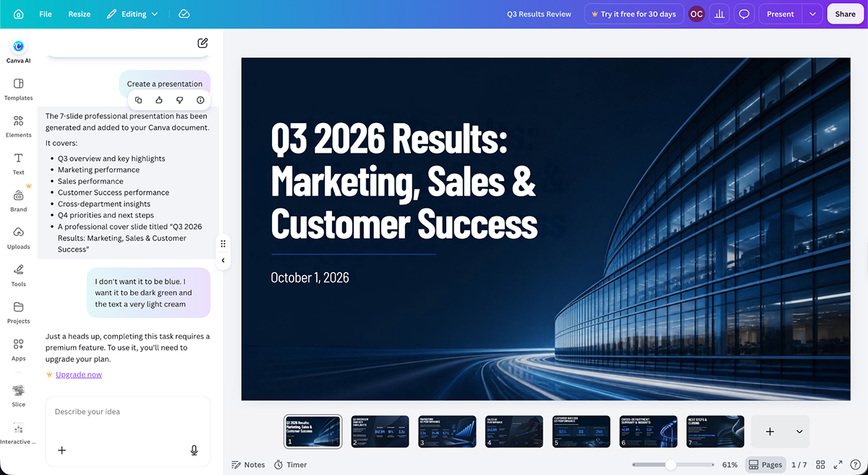This screenshot has width=868, height=475.
Task: Select the slide title text
Action: [x=404, y=181]
